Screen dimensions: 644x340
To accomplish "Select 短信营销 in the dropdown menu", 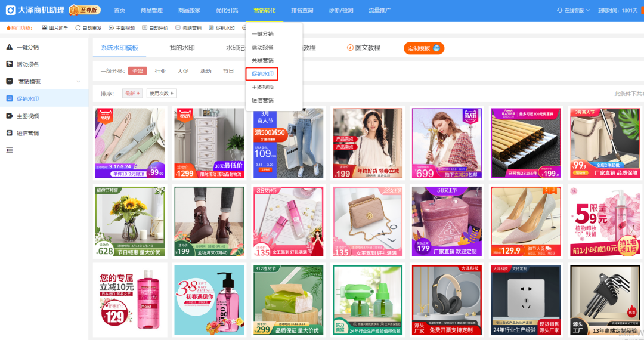I will (262, 100).
